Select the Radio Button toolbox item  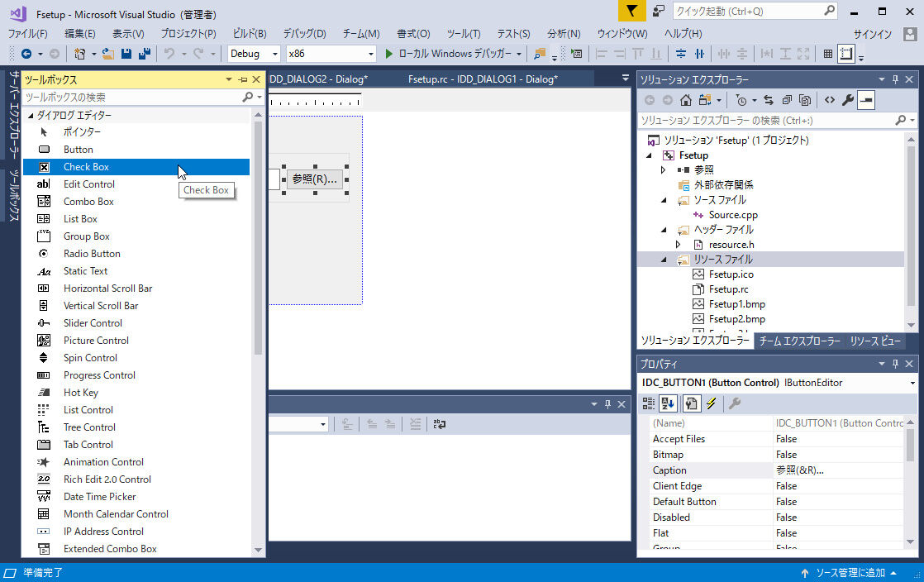(x=136, y=254)
